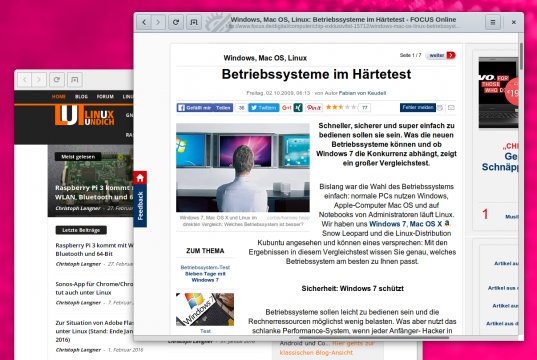Click the 'Letzte Beiträge' label
537x360 pixels.
(81, 230)
